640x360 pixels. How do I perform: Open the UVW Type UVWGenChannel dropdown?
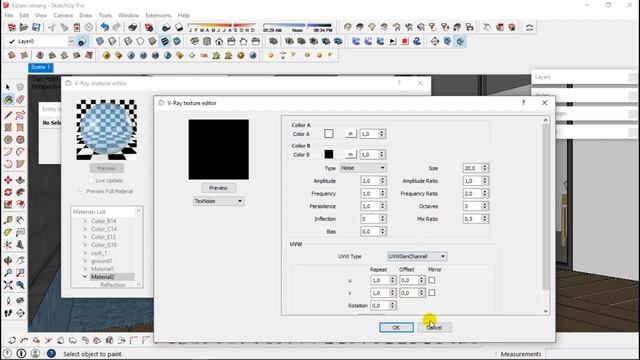pyautogui.click(x=417, y=256)
